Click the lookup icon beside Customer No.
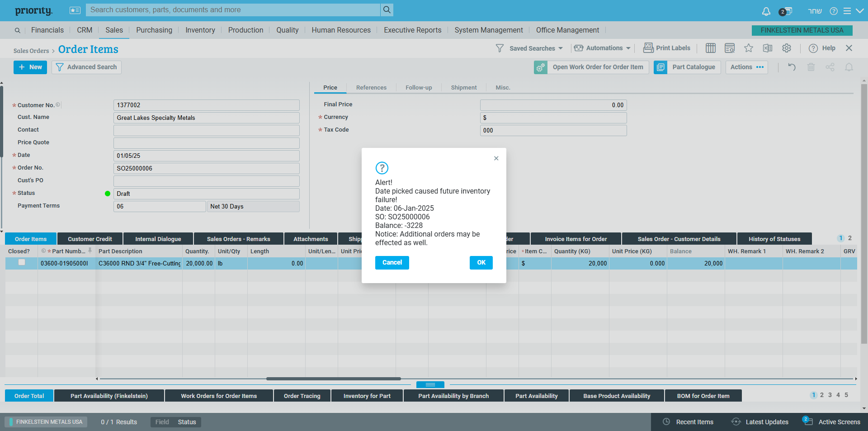The height and width of the screenshot is (431, 868). click(x=58, y=105)
